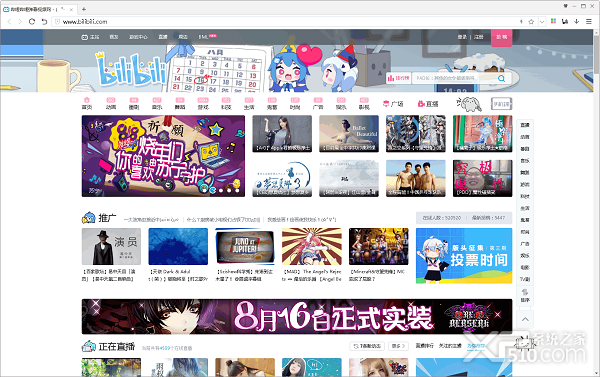Click the third carousel dot on the 818 banner

[x=229, y=190]
